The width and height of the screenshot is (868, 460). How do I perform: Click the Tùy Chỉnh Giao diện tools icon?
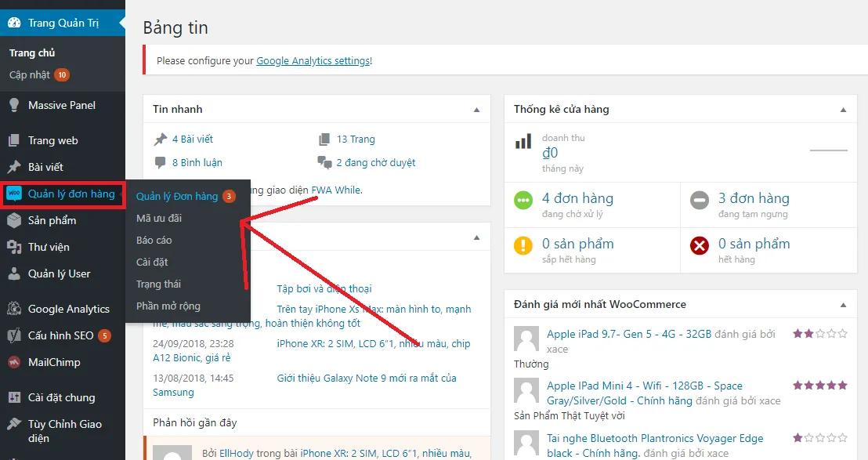pos(14,424)
